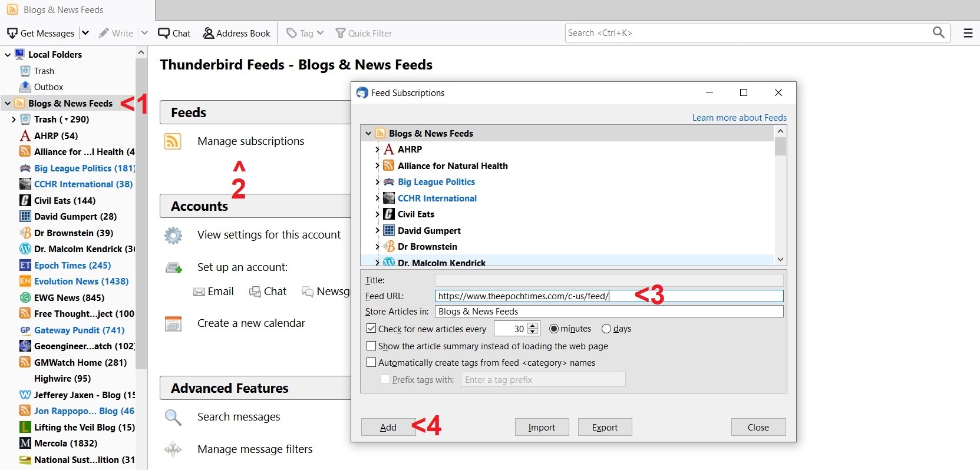This screenshot has height=470, width=980.
Task: Click the Lifting the Veil Blog icon
Action: [25, 428]
